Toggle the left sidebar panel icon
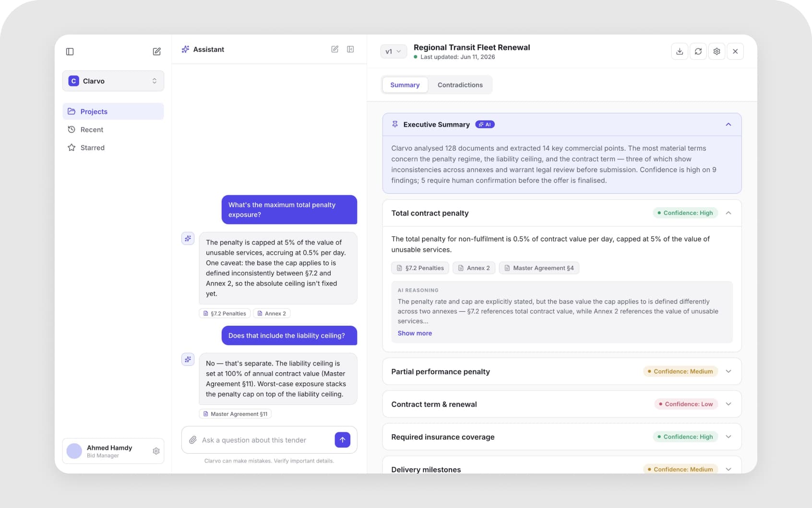Image resolution: width=812 pixels, height=508 pixels. [70, 51]
